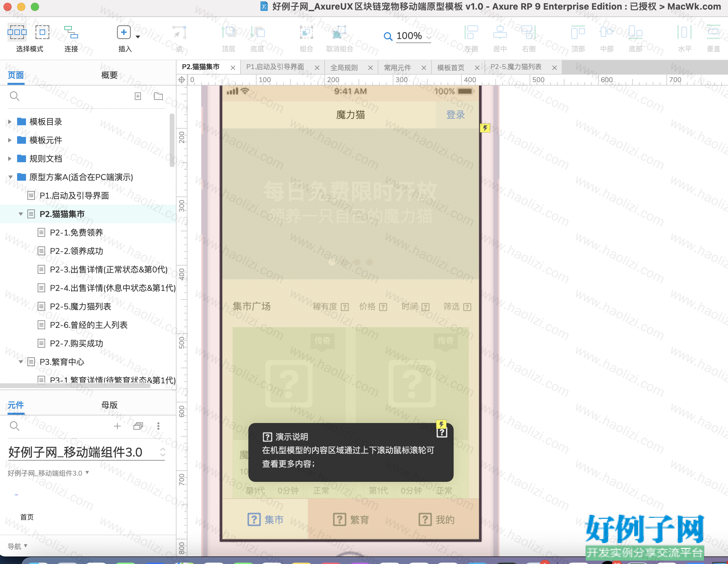
Task: Send to back with 底层 icon
Action: click(x=257, y=33)
